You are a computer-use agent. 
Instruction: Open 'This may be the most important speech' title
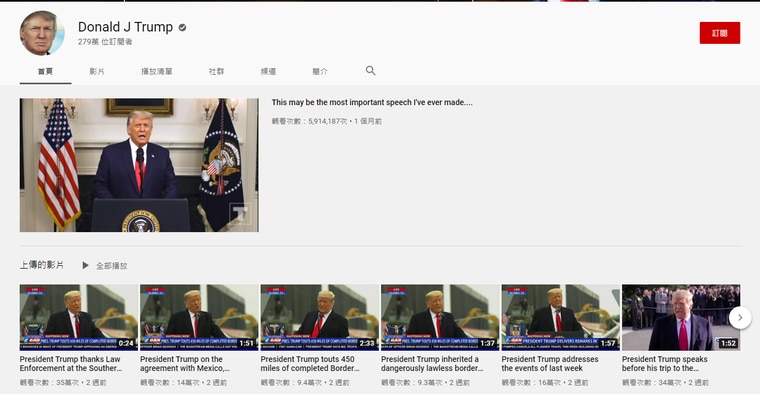372,102
